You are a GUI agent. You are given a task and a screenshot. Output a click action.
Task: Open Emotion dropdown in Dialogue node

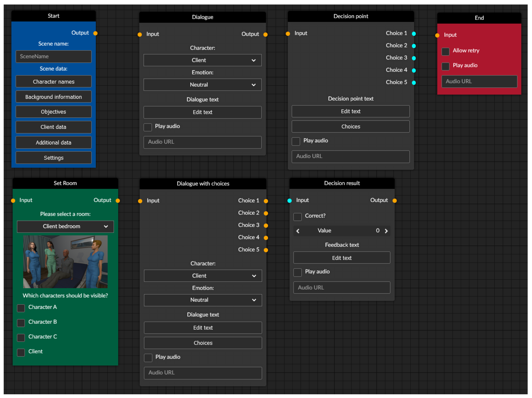tap(202, 85)
